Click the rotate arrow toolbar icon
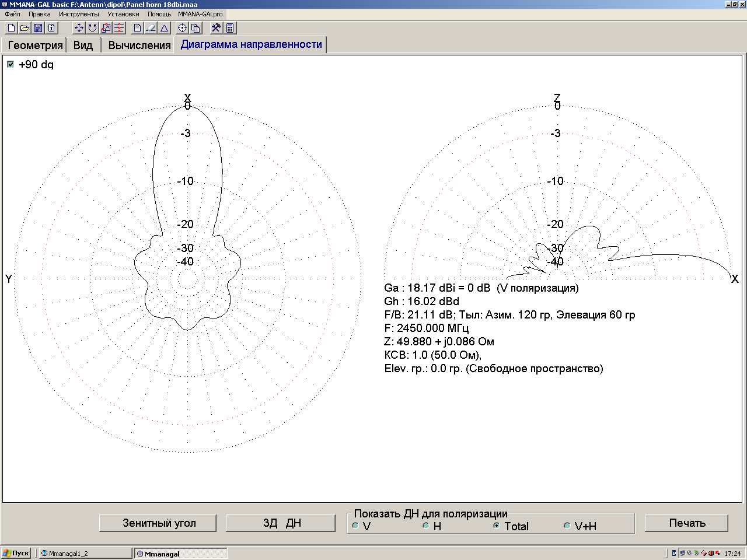This screenshot has width=747, height=560. (x=93, y=28)
